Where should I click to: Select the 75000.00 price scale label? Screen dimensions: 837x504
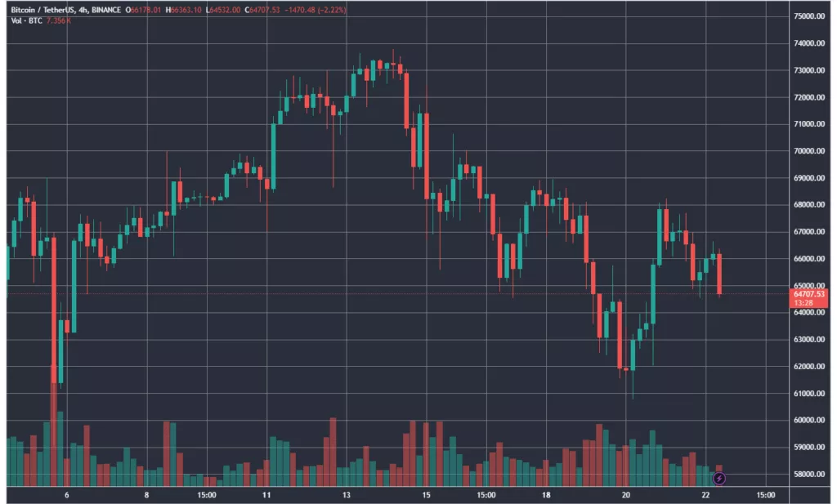pyautogui.click(x=810, y=16)
